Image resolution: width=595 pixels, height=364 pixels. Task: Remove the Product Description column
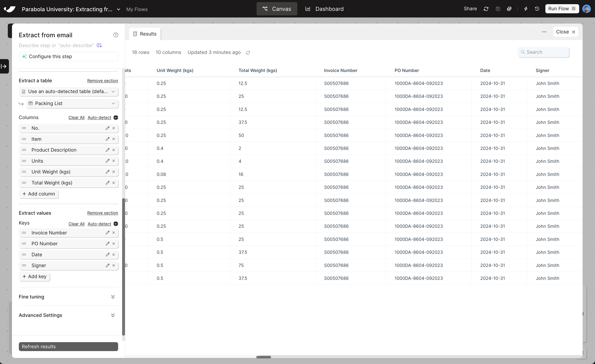click(x=114, y=150)
